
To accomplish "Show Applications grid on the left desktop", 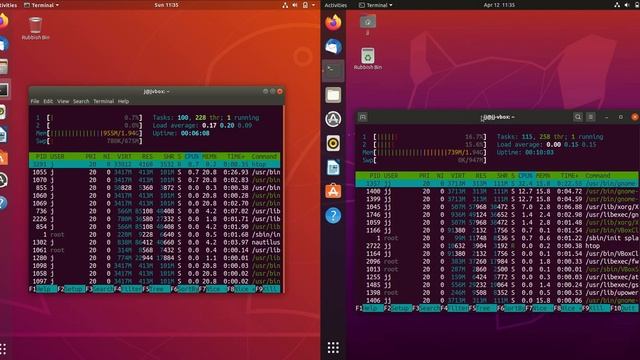I will [x=2, y=349].
